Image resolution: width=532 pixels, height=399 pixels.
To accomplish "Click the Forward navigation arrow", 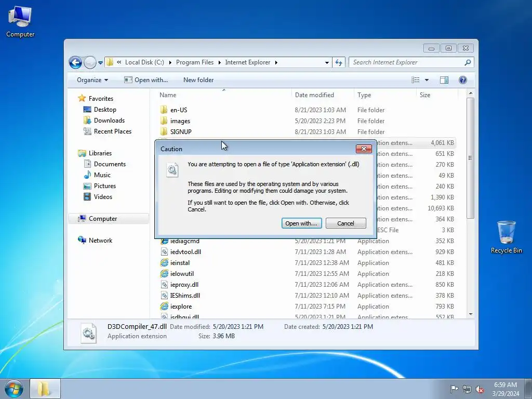I will pos(90,62).
